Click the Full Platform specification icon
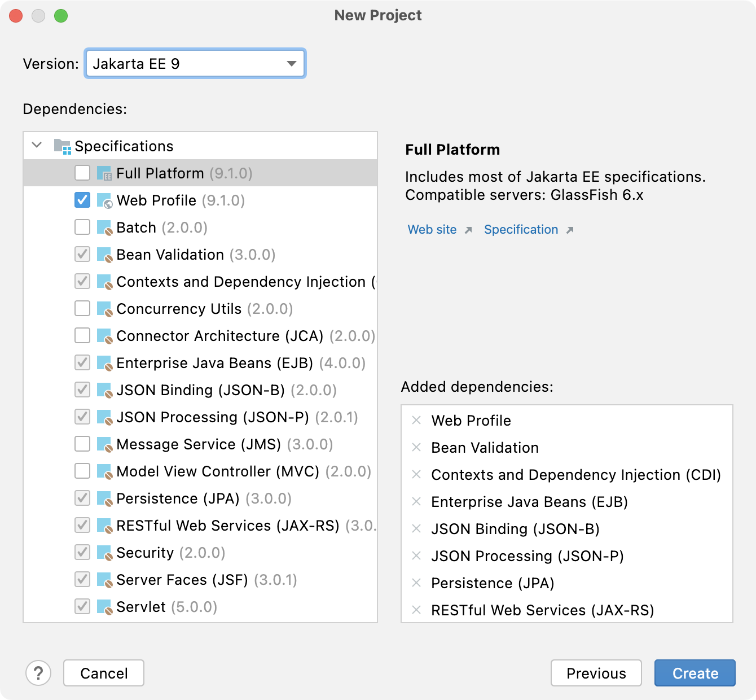Screen dimensions: 756x700 click(x=106, y=173)
